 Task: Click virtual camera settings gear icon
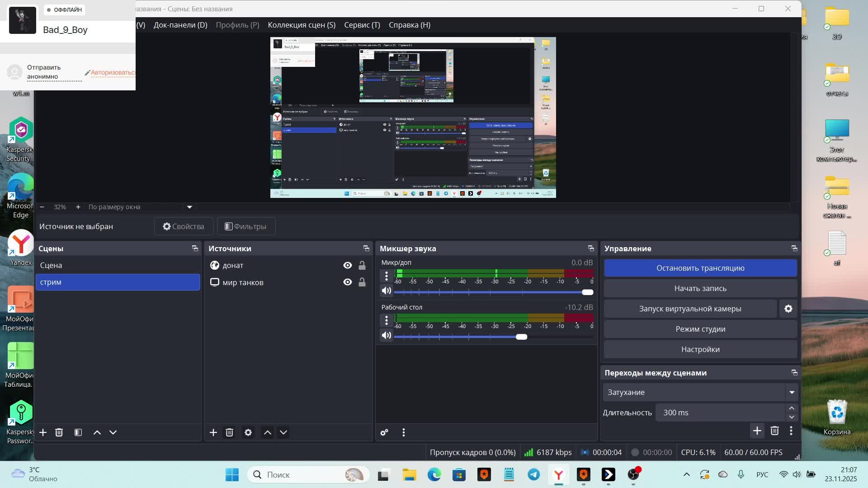788,309
